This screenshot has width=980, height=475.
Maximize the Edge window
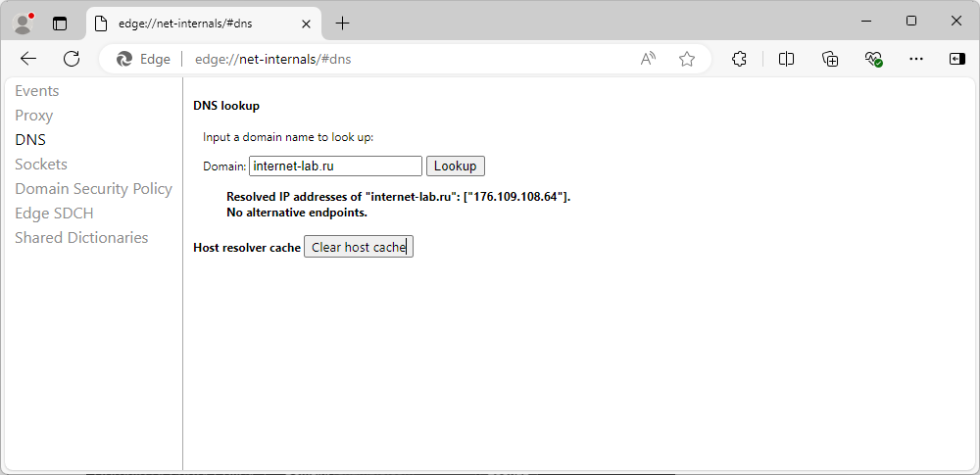click(911, 22)
